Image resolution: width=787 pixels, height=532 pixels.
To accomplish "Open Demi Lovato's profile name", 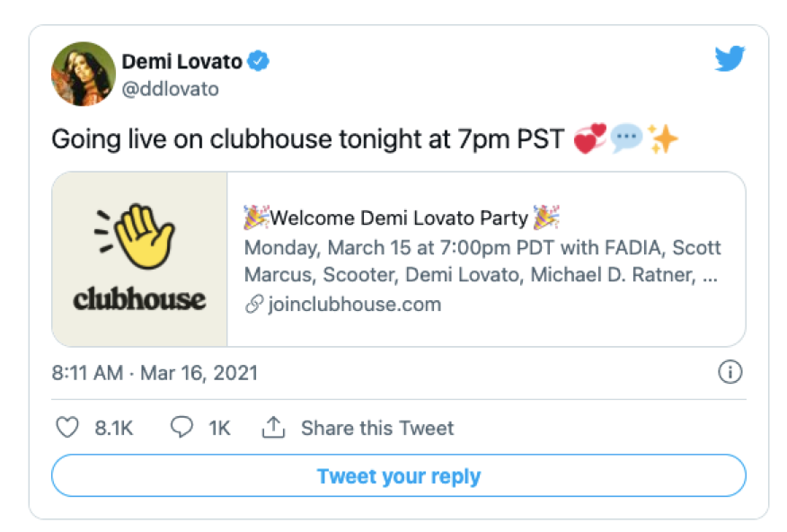I will click(x=184, y=61).
